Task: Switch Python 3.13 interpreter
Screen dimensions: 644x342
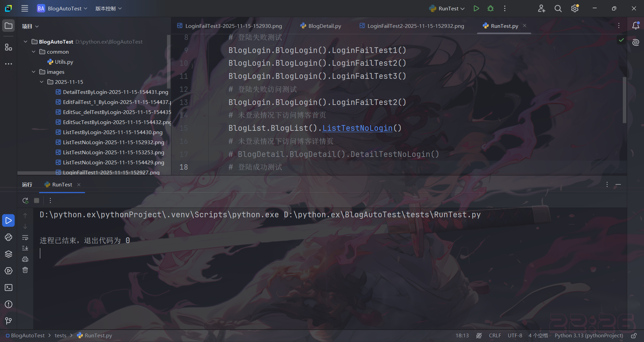Action: (589, 336)
